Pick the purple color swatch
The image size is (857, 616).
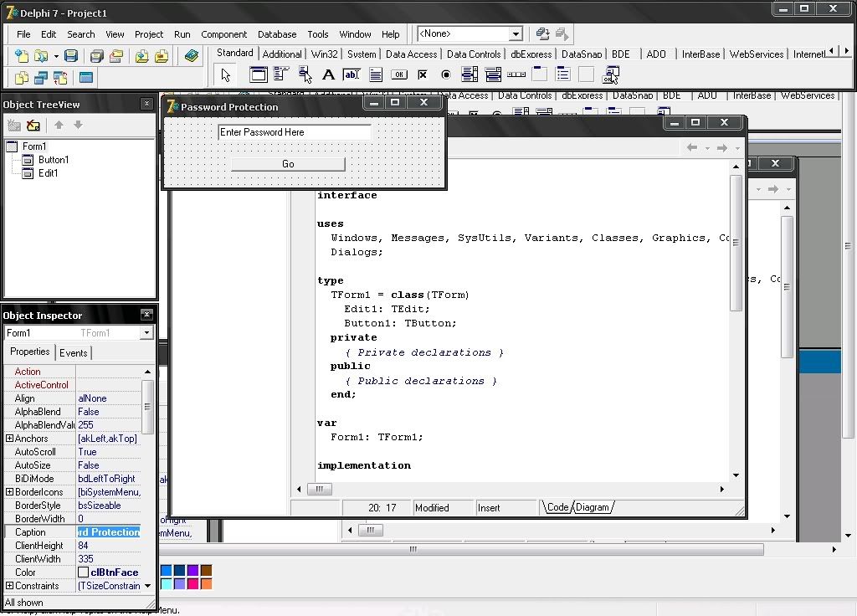[192, 571]
